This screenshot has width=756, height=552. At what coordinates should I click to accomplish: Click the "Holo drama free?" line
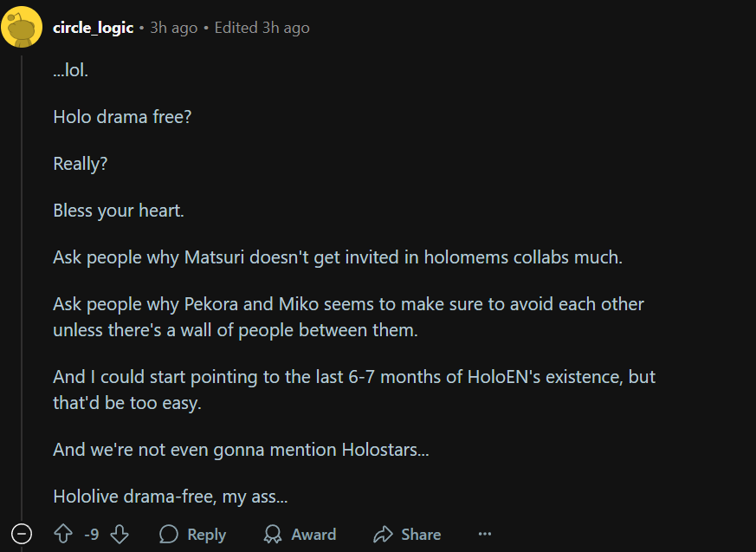point(122,116)
